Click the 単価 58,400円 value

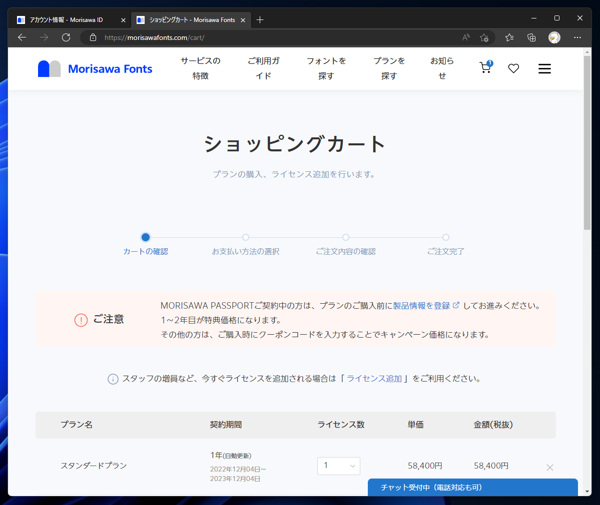coord(425,466)
